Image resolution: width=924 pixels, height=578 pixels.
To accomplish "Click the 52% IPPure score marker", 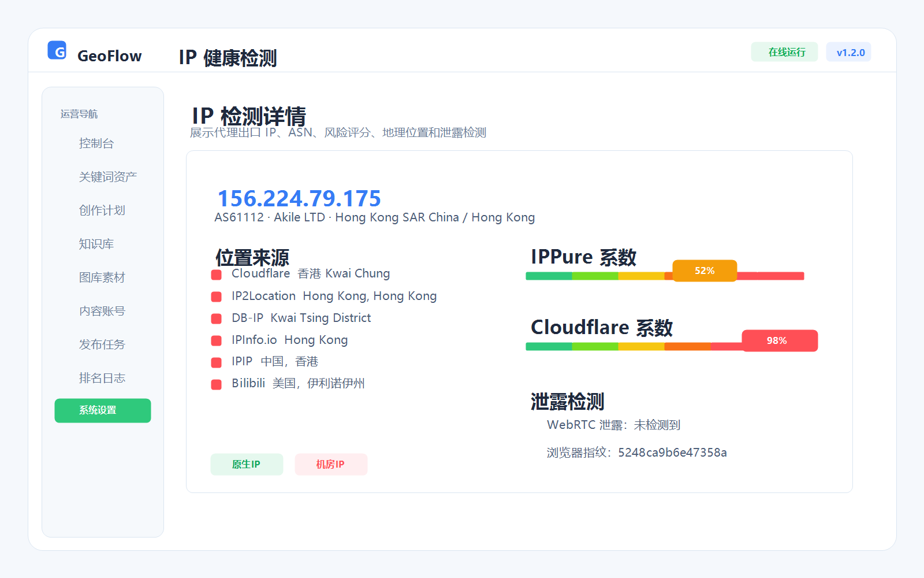I will [705, 271].
